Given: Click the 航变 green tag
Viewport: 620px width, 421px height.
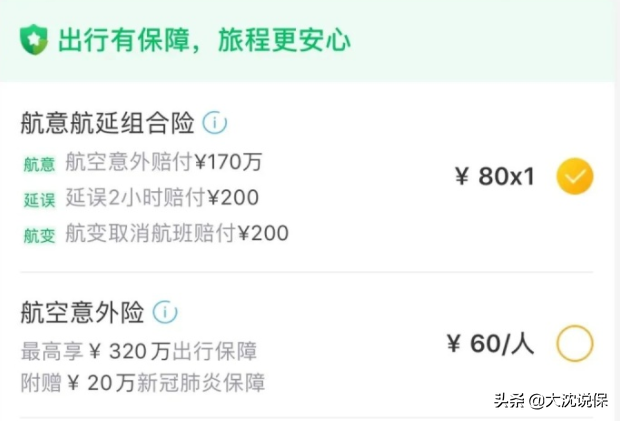Looking at the screenshot, I should coord(39,236).
